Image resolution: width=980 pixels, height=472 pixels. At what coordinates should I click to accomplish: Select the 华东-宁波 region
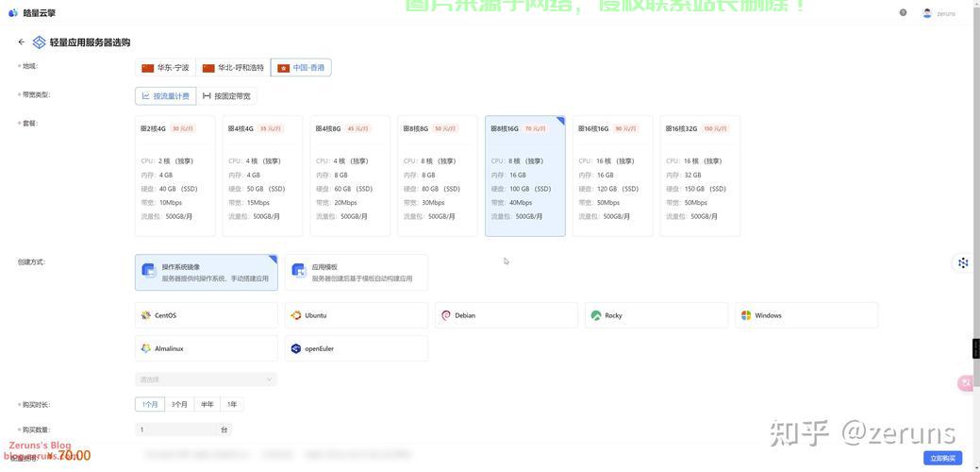pos(165,68)
